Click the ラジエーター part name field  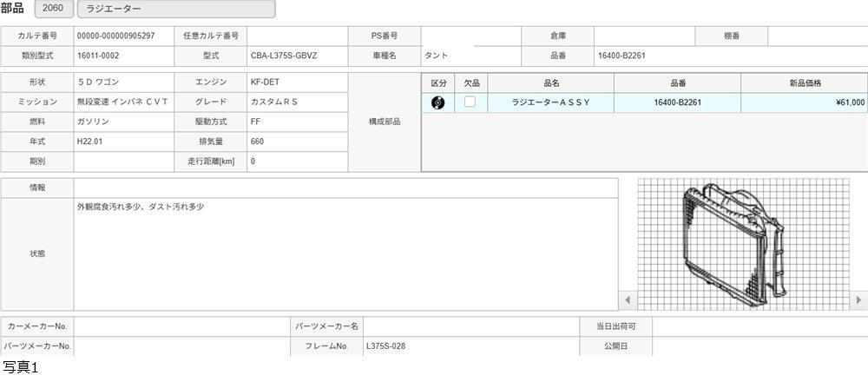175,9
